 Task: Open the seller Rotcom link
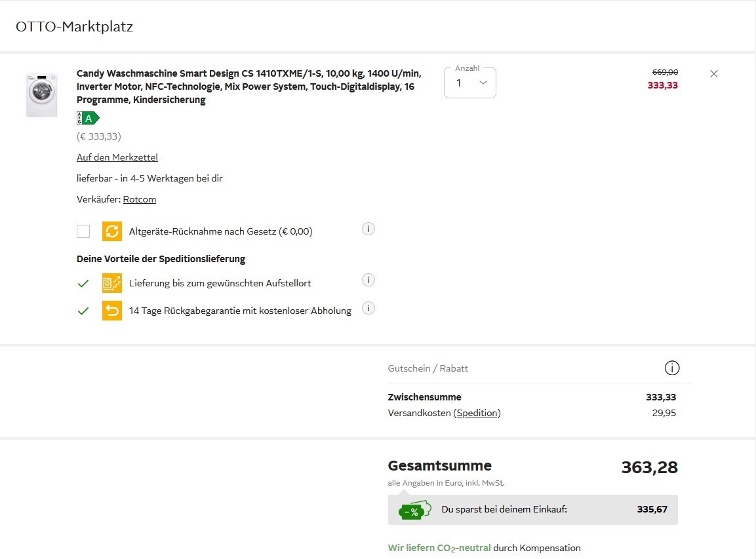pyautogui.click(x=140, y=199)
